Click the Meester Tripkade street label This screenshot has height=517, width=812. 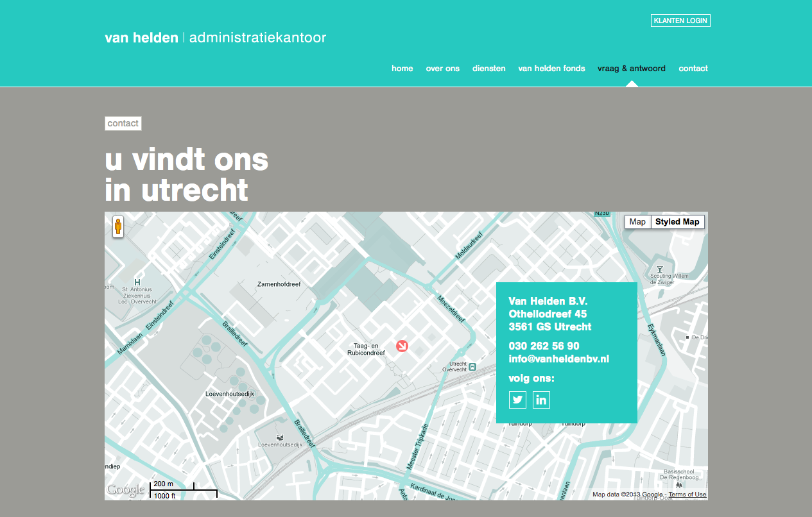tap(417, 446)
